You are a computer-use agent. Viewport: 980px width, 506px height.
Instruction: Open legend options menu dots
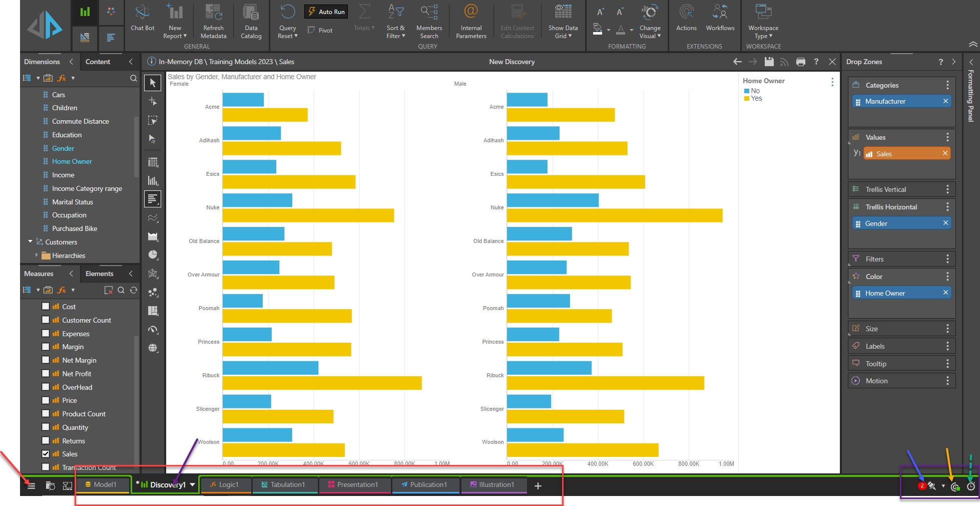tap(832, 82)
